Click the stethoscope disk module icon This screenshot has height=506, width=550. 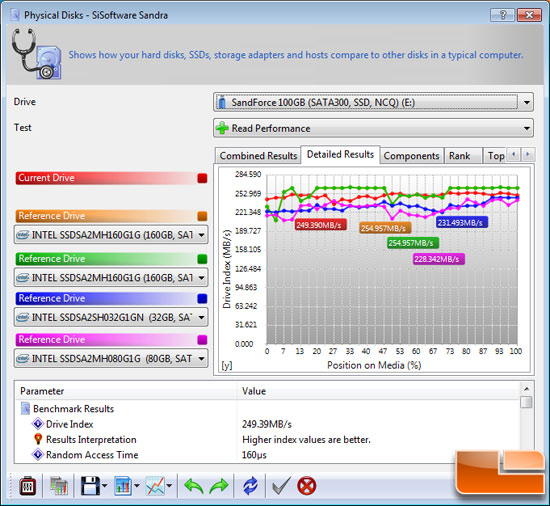36,54
